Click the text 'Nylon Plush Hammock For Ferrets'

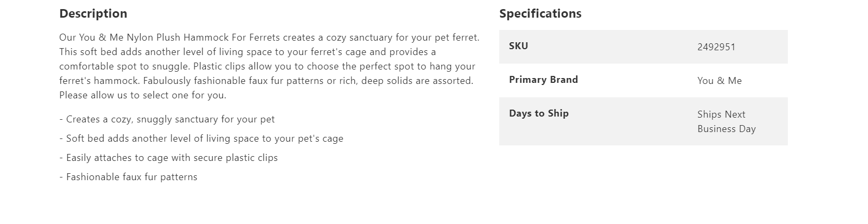[x=203, y=37]
